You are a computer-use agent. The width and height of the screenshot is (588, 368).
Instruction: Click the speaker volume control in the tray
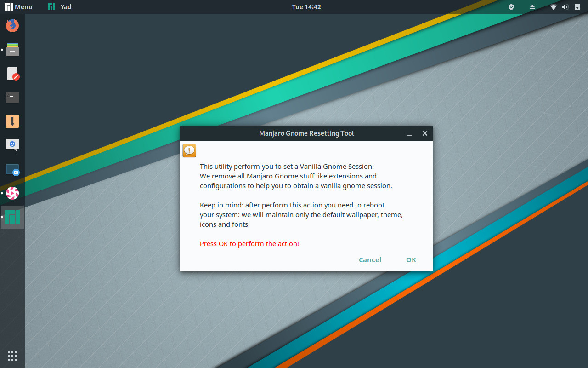point(565,7)
